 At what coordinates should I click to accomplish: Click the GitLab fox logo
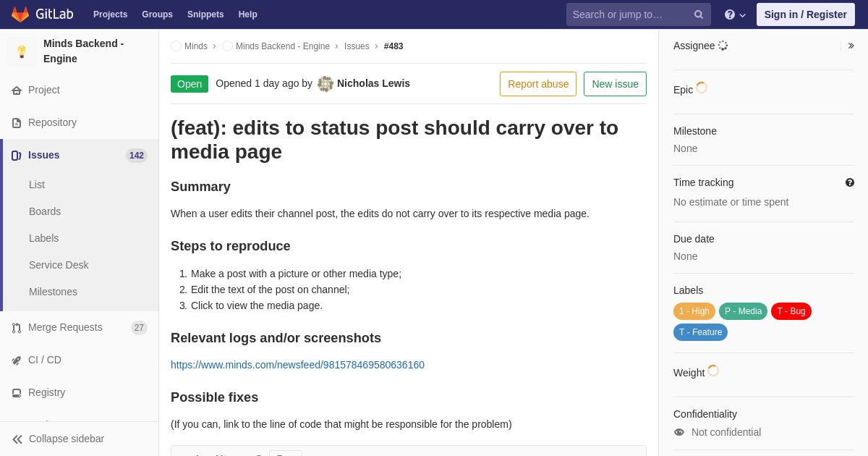pos(20,14)
